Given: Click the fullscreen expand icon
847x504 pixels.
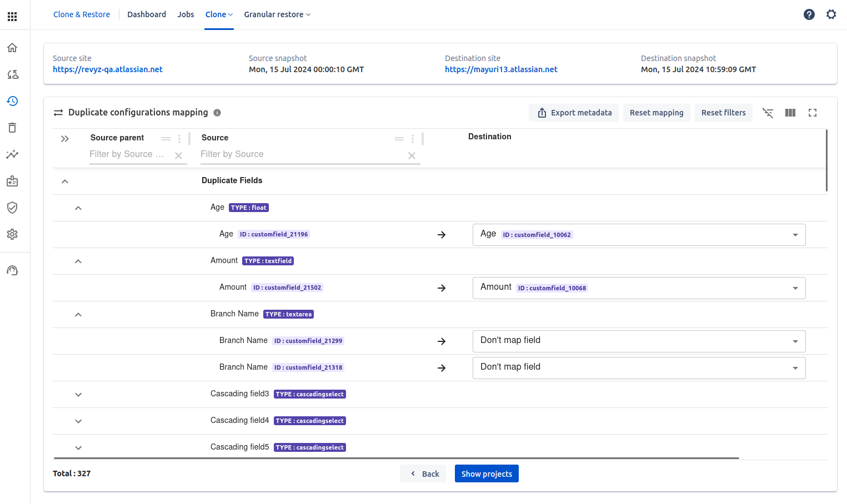Looking at the screenshot, I should (x=813, y=113).
